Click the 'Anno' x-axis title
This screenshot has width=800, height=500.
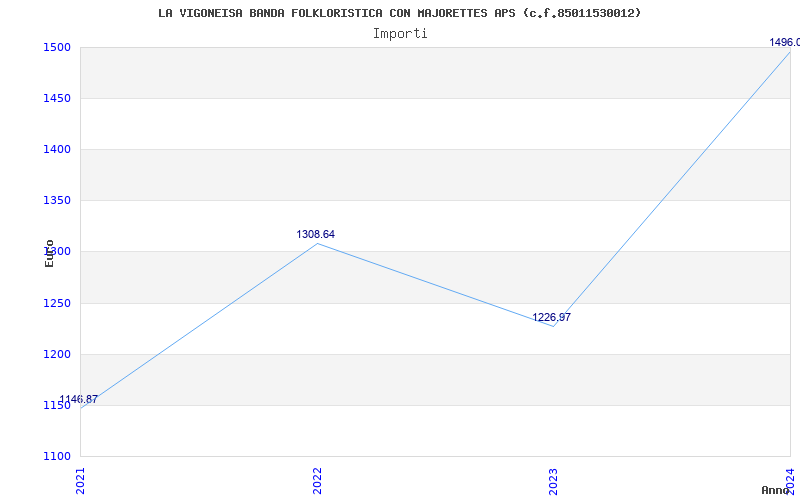tap(777, 490)
